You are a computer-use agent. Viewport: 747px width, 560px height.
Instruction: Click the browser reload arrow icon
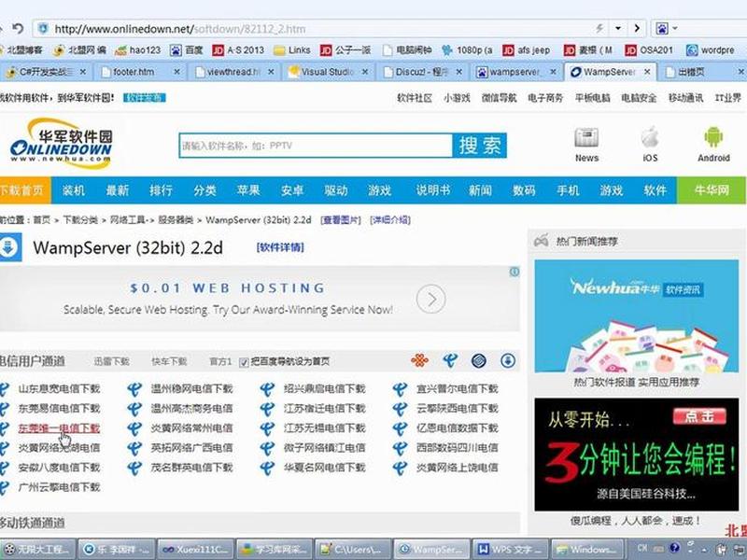(18, 29)
